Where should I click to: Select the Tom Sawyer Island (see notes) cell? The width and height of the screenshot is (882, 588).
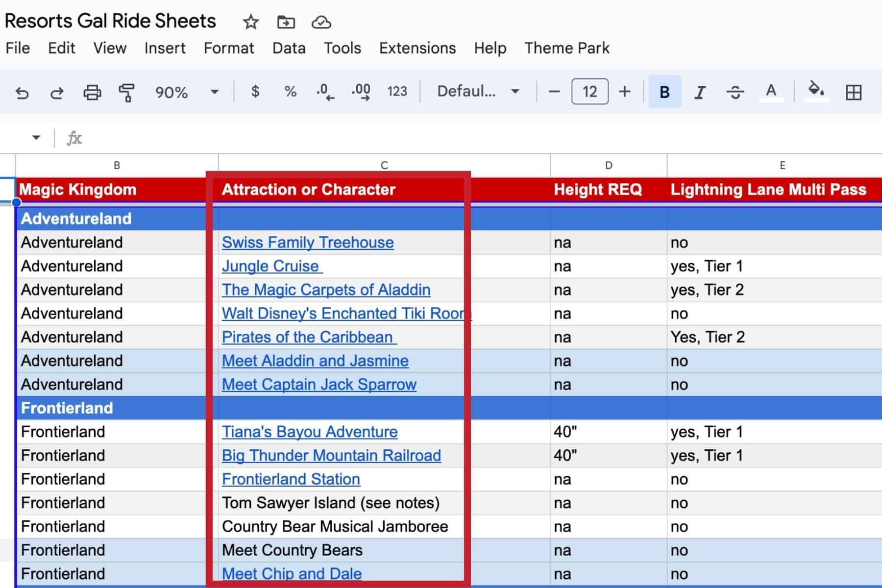(384, 503)
